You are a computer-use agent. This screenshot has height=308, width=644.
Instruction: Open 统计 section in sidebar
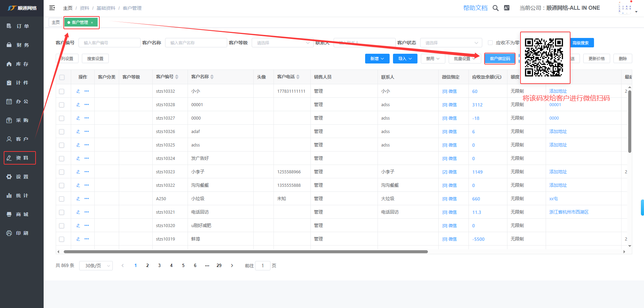[x=22, y=195]
